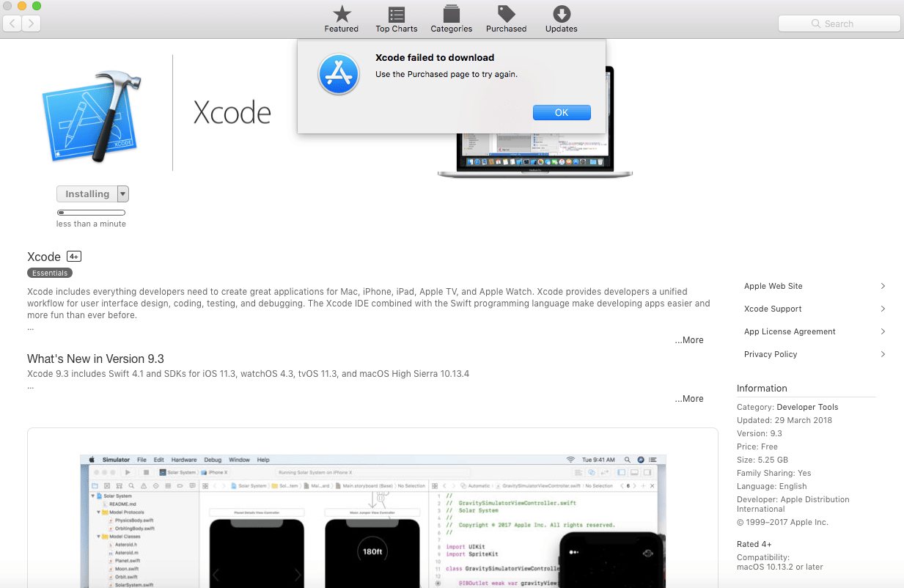Viewport: 904px width, 588px height.
Task: Open the Apple Web Site link
Action: [x=773, y=286]
